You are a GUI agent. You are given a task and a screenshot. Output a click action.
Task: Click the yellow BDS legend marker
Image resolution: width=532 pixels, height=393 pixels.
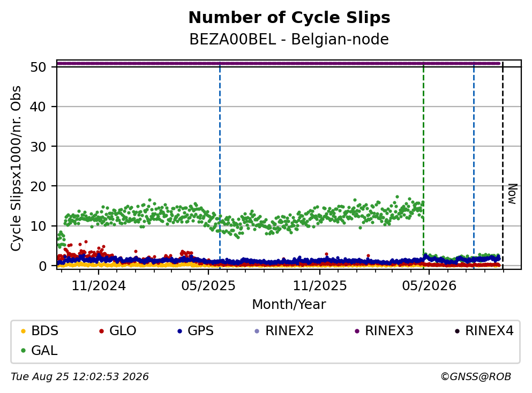tap(24, 331)
